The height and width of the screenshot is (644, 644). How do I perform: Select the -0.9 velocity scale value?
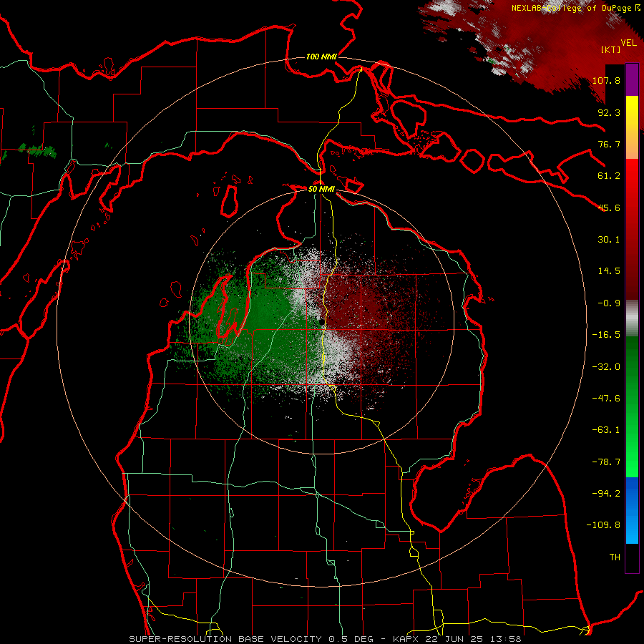pyautogui.click(x=609, y=303)
